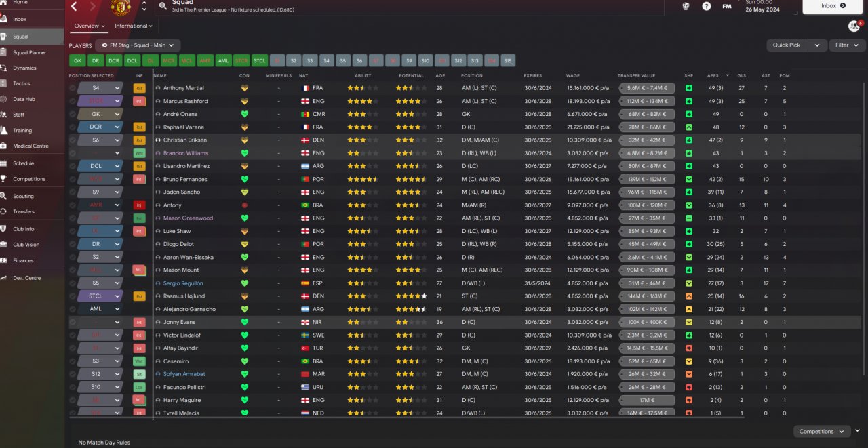Open the FM Stag - Squad - Main view dropdown

pos(137,45)
